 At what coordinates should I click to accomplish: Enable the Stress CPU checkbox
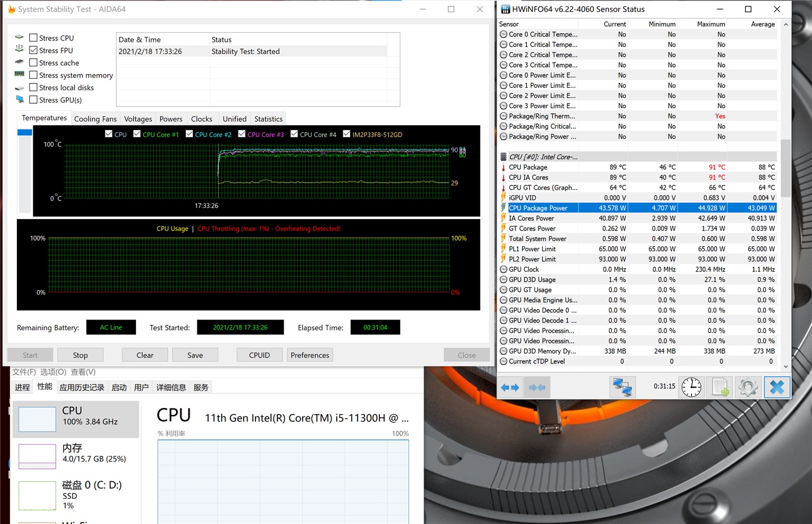33,38
